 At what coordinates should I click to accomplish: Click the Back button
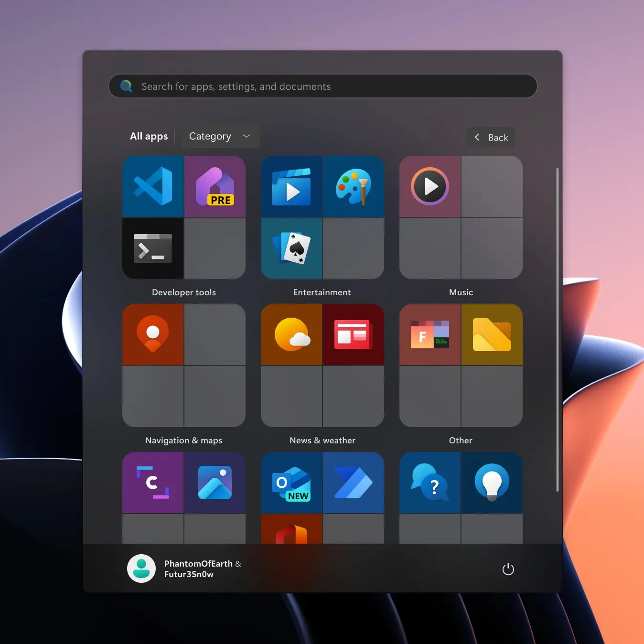[491, 138]
